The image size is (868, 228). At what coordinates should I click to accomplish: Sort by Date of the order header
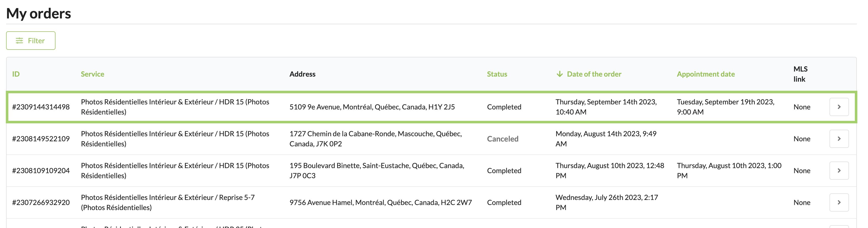(594, 74)
